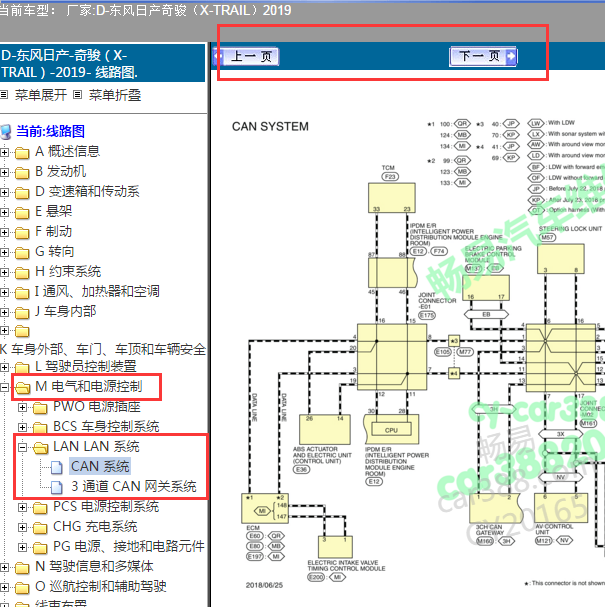
Task: Click folder icon of D 变速箱和传动系
Action: pyautogui.click(x=22, y=193)
